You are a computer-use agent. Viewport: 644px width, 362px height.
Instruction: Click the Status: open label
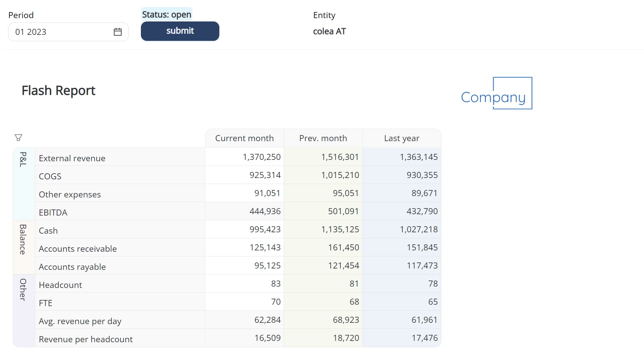click(x=166, y=14)
